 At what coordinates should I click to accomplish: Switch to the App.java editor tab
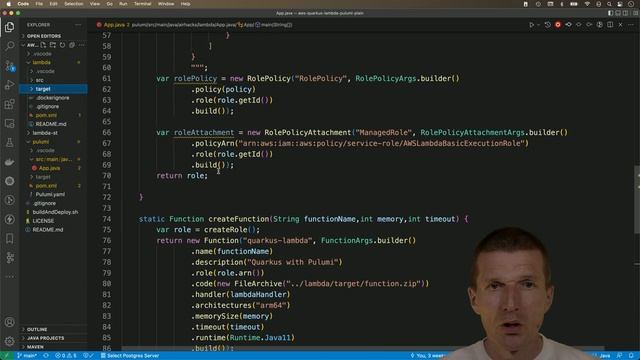click(113, 25)
